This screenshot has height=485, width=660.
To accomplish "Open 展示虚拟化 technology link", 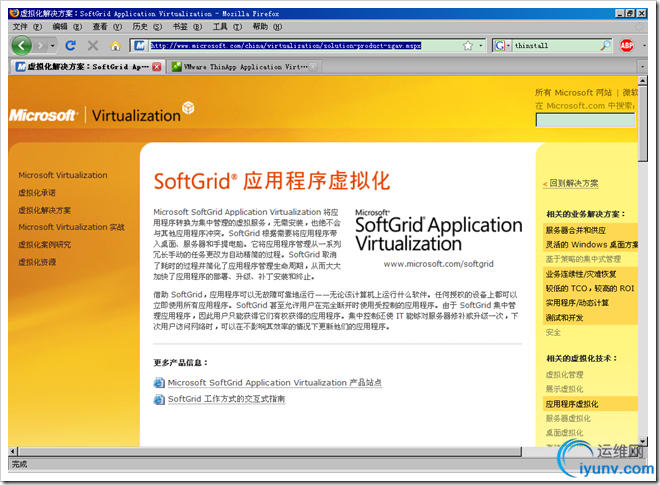I will (x=564, y=389).
